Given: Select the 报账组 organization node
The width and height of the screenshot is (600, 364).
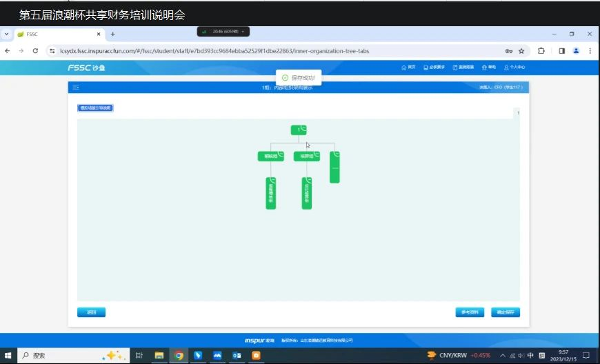Looking at the screenshot, I should pyautogui.click(x=270, y=156).
